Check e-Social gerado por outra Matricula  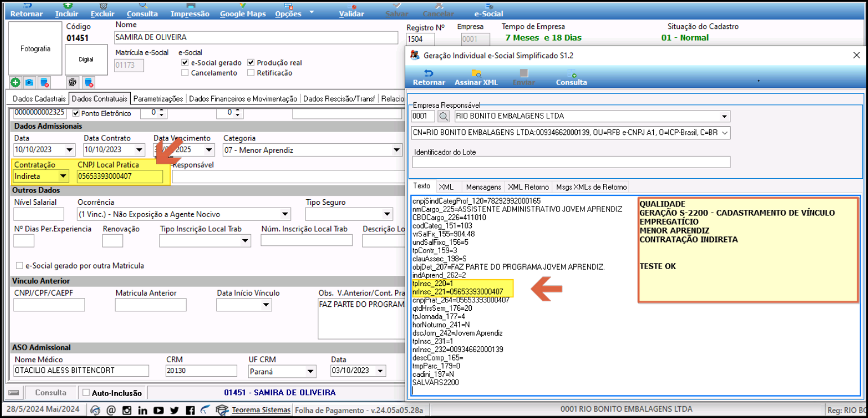click(x=20, y=266)
